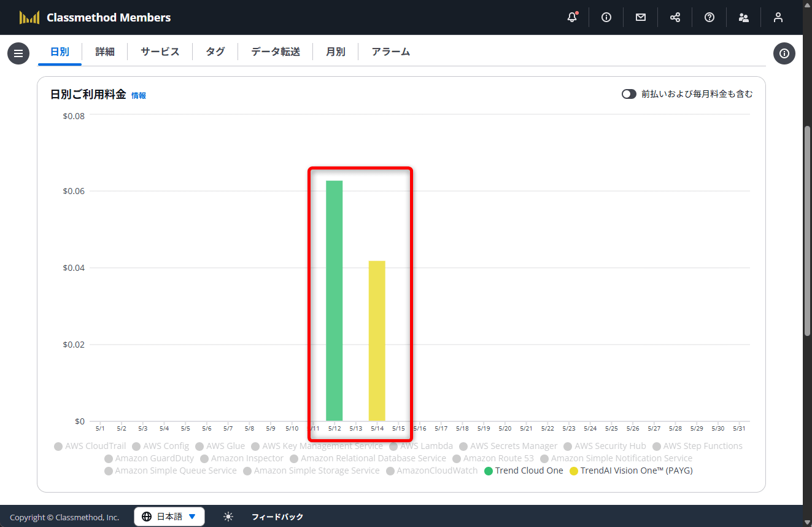This screenshot has height=527, width=812.
Task: Click the $0.08 y-axis label
Action: (74, 115)
